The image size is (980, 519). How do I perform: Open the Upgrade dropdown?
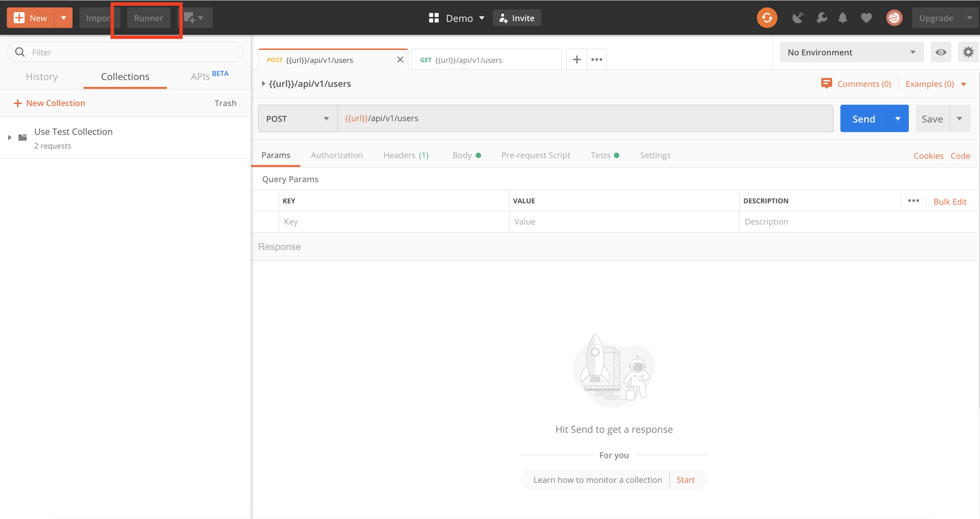(x=970, y=18)
